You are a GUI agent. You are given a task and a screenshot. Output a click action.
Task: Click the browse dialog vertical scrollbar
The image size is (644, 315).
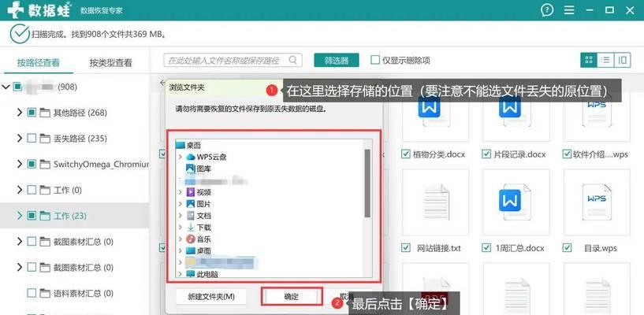(x=367, y=183)
